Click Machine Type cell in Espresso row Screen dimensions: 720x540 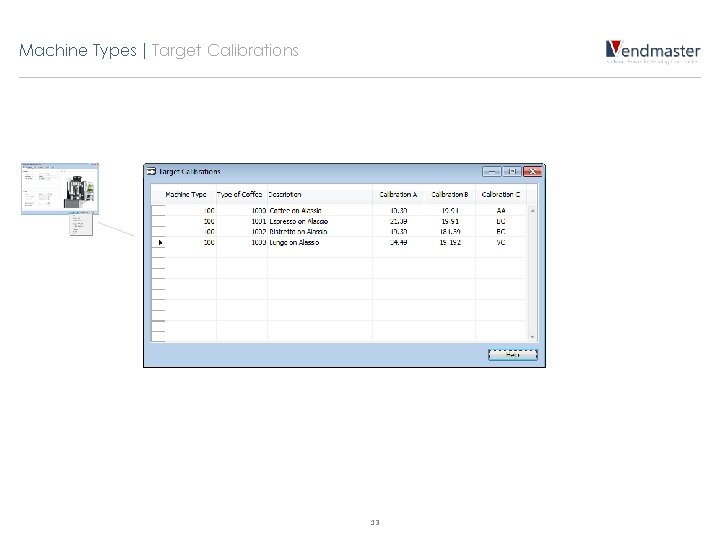[191, 221]
